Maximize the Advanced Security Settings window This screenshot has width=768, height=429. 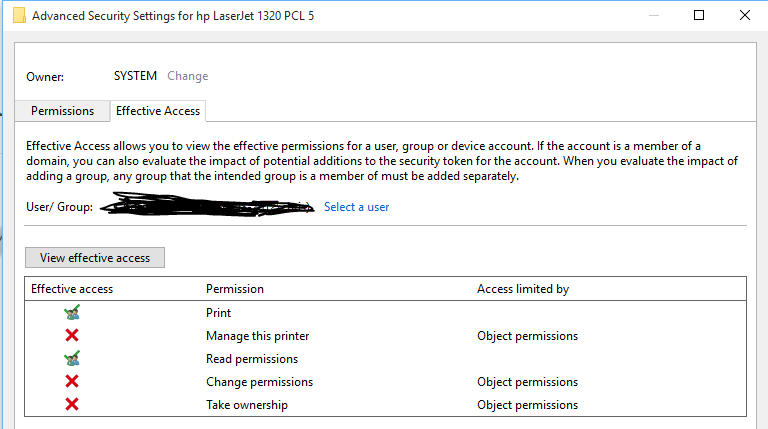pyautogui.click(x=699, y=15)
